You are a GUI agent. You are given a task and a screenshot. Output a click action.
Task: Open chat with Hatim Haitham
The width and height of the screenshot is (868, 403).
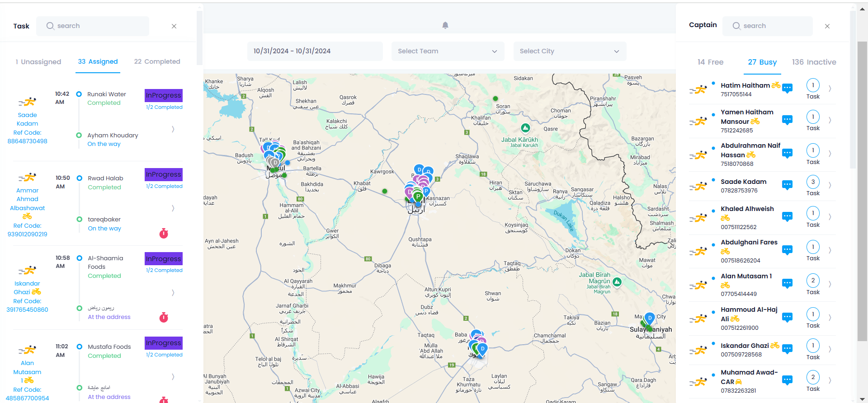coord(787,88)
